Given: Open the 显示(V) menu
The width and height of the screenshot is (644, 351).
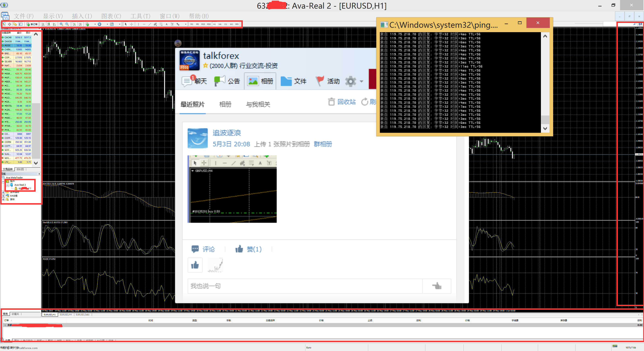Looking at the screenshot, I should click(53, 16).
